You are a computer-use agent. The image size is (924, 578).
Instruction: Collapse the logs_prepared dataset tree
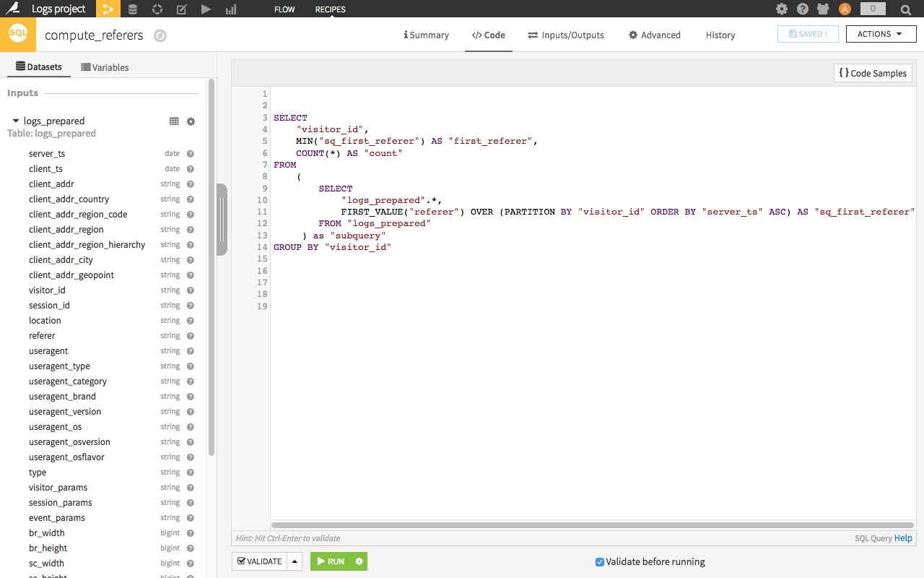click(x=16, y=121)
